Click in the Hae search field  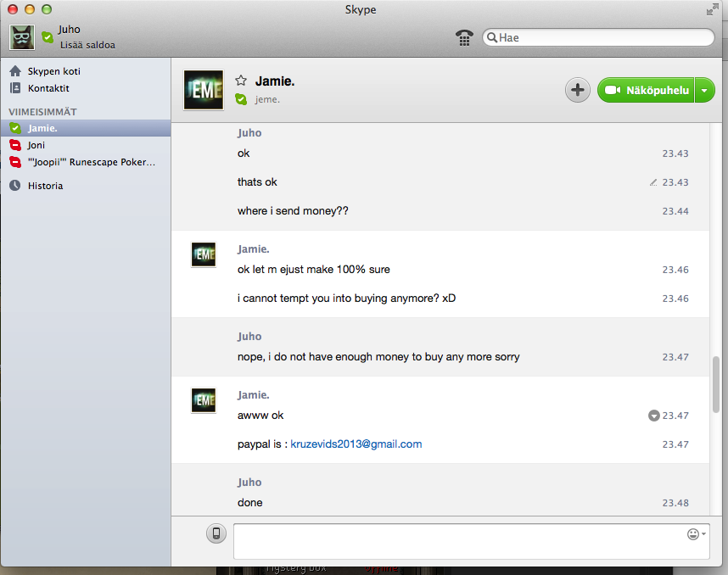point(602,37)
